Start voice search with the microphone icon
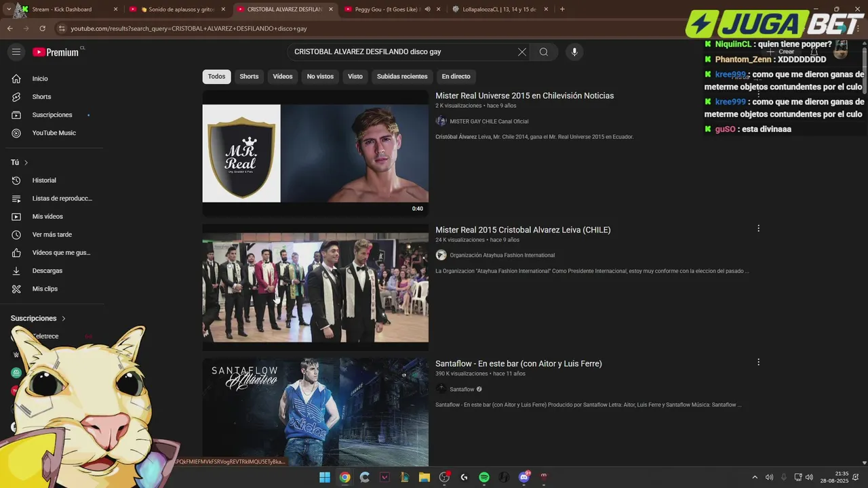Viewport: 868px width, 488px height. (x=574, y=52)
